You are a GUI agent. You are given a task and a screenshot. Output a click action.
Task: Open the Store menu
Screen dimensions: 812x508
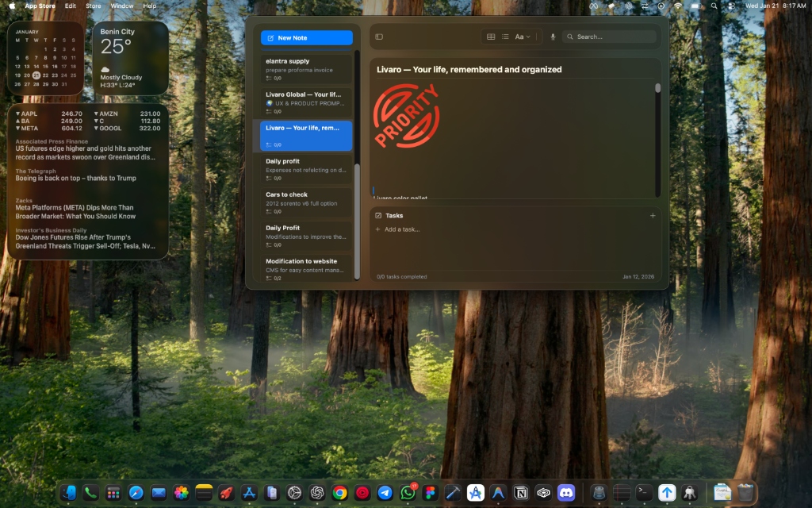(92, 6)
